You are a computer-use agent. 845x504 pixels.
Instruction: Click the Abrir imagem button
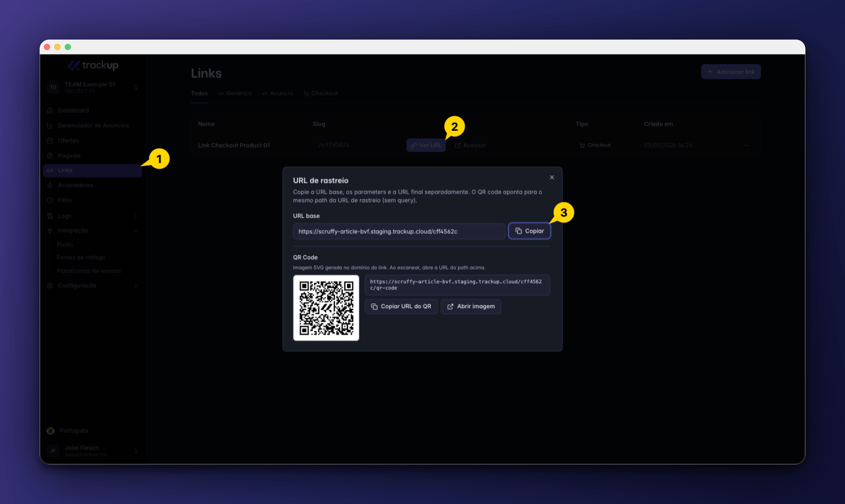coord(471,306)
